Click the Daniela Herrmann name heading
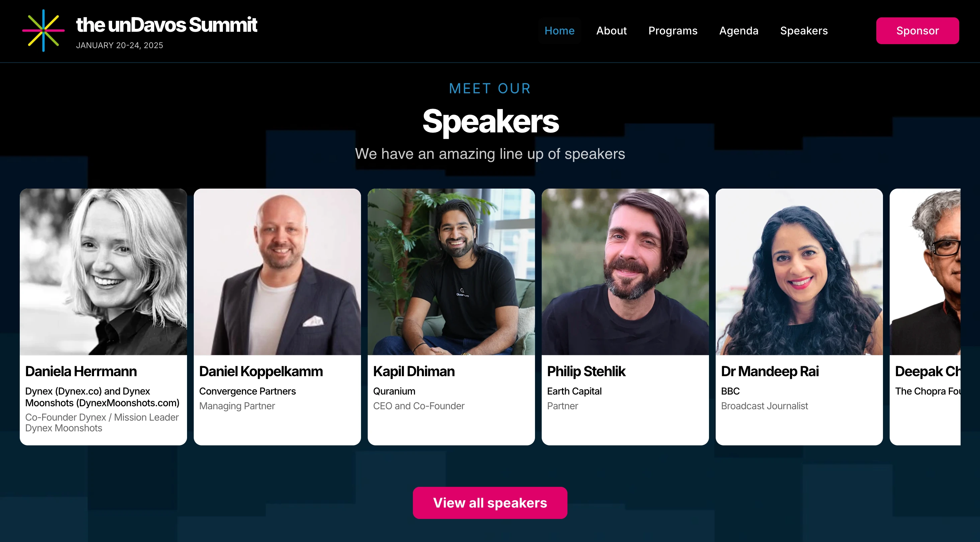 coord(81,371)
